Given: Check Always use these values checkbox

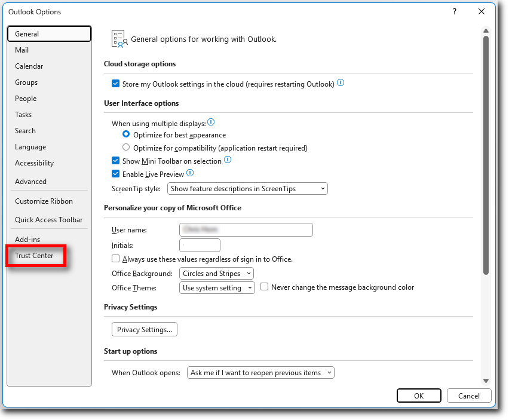Looking at the screenshot, I should pos(115,258).
